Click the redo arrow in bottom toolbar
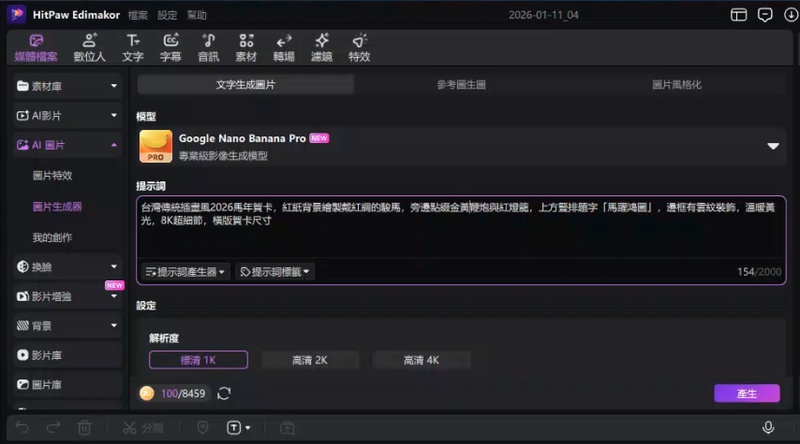The height and width of the screenshot is (444, 800). click(53, 427)
